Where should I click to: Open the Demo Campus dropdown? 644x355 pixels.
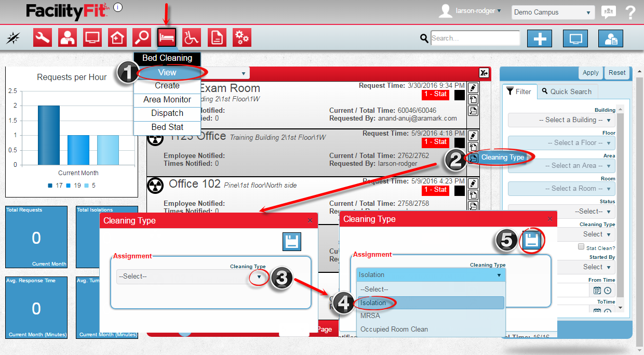[553, 12]
